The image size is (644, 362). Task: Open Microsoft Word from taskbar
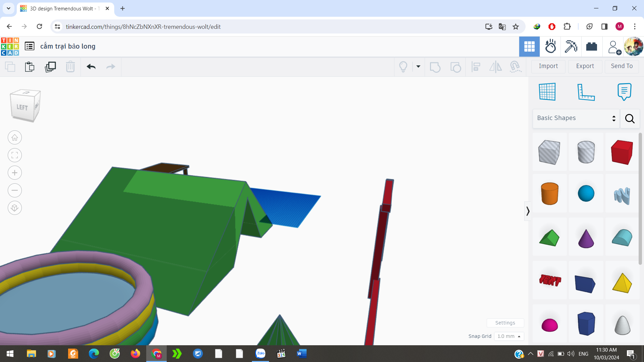tap(302, 354)
